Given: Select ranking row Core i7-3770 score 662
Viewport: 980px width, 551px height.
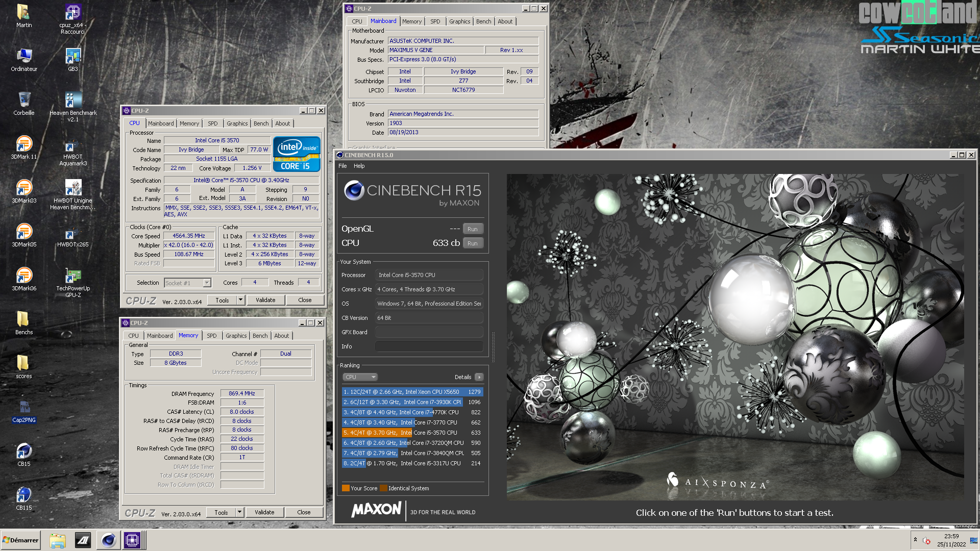Looking at the screenshot, I should [x=412, y=422].
